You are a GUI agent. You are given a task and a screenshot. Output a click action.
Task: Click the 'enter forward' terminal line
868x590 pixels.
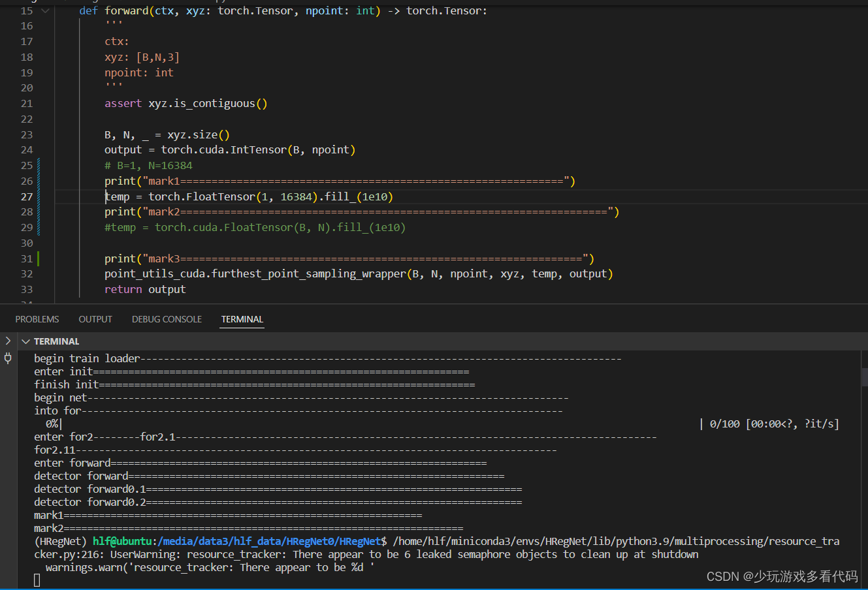(x=260, y=463)
